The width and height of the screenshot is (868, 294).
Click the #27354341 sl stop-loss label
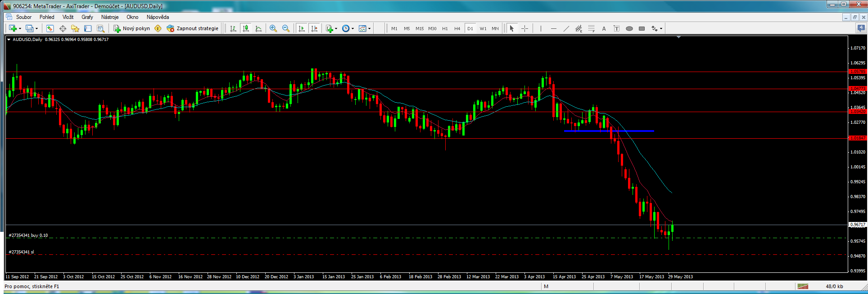coord(21,252)
